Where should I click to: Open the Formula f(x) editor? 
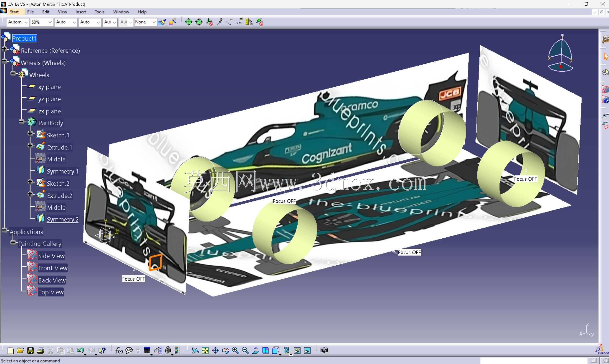(x=119, y=351)
